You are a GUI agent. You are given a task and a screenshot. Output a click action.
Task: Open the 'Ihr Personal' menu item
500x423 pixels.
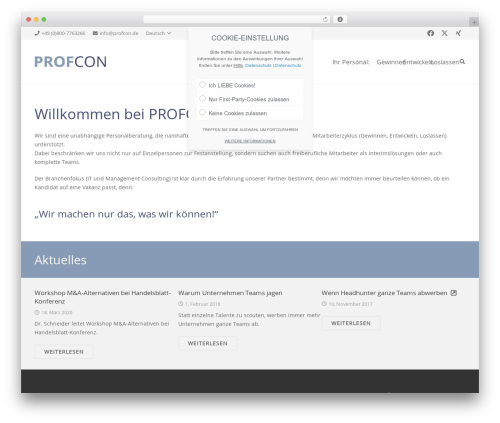click(x=351, y=62)
